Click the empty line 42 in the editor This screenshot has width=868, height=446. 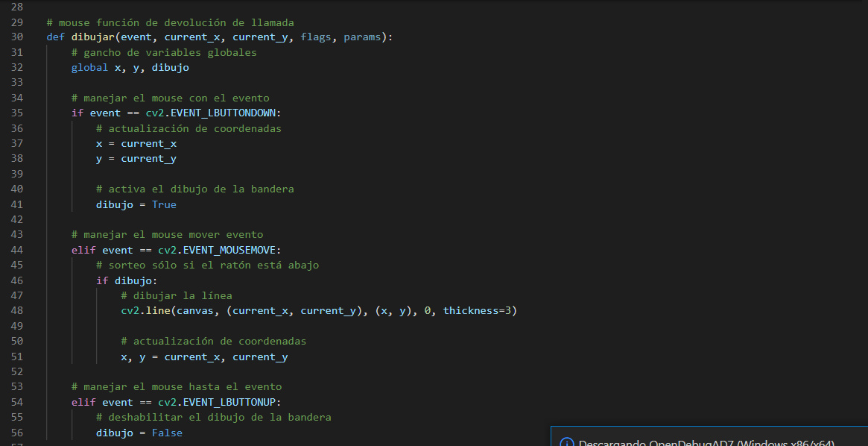224,219
